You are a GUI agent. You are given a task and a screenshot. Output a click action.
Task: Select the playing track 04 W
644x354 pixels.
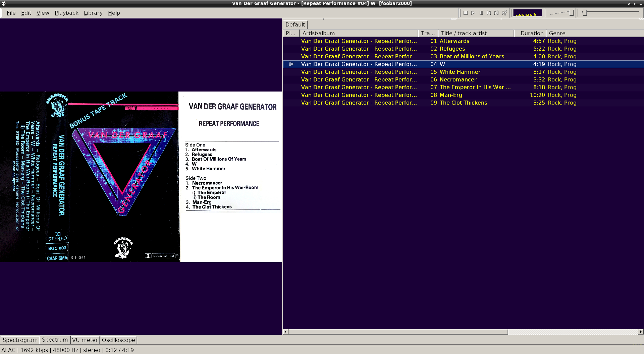pos(463,64)
